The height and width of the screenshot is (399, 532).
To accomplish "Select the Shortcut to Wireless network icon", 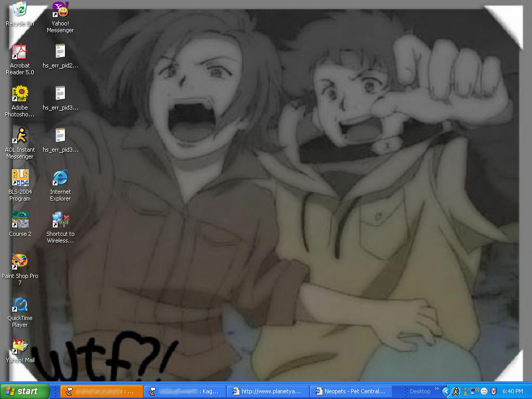I will [x=60, y=228].
